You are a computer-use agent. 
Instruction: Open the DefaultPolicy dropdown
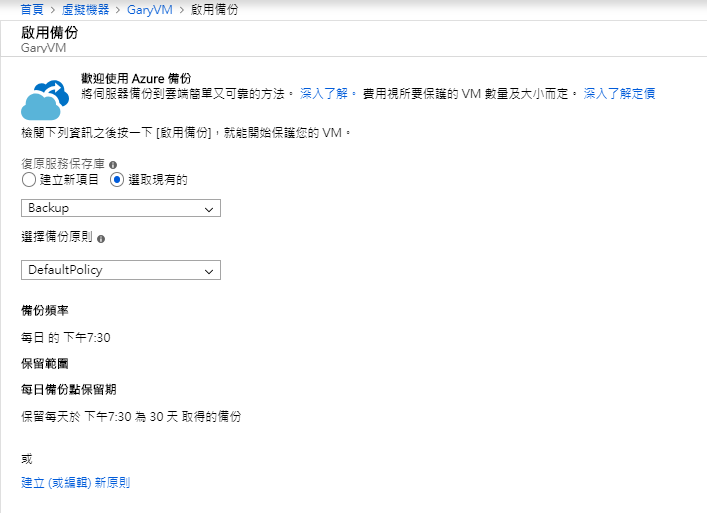121,270
